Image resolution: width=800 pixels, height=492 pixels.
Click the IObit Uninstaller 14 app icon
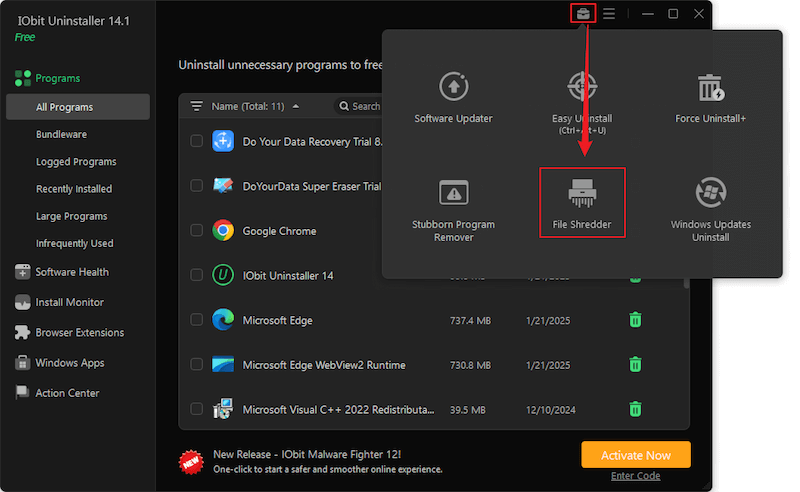point(223,275)
